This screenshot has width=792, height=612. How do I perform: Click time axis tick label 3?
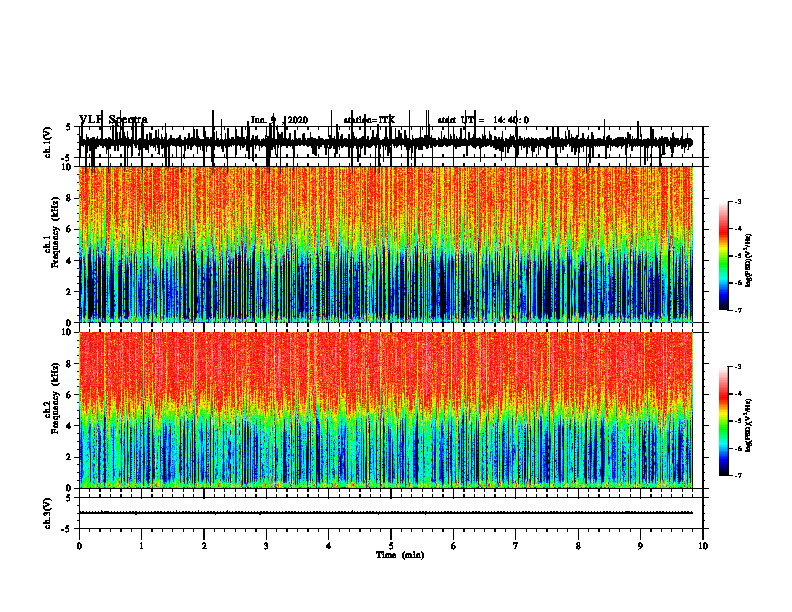pos(266,546)
